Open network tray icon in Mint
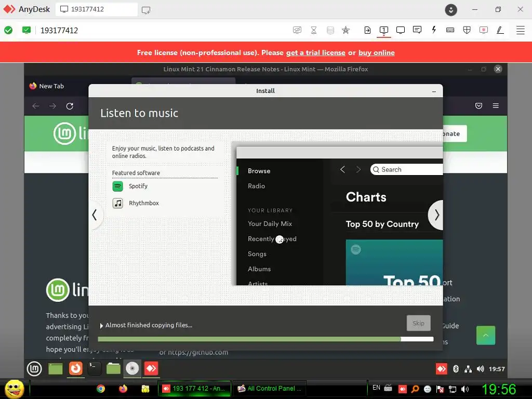This screenshot has height=399, width=532. pos(468,369)
